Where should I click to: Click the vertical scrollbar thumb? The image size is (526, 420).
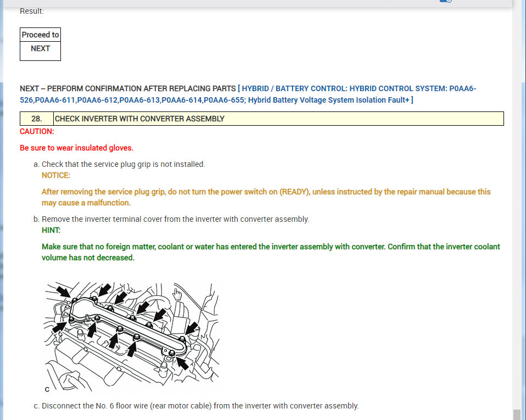click(517, 415)
